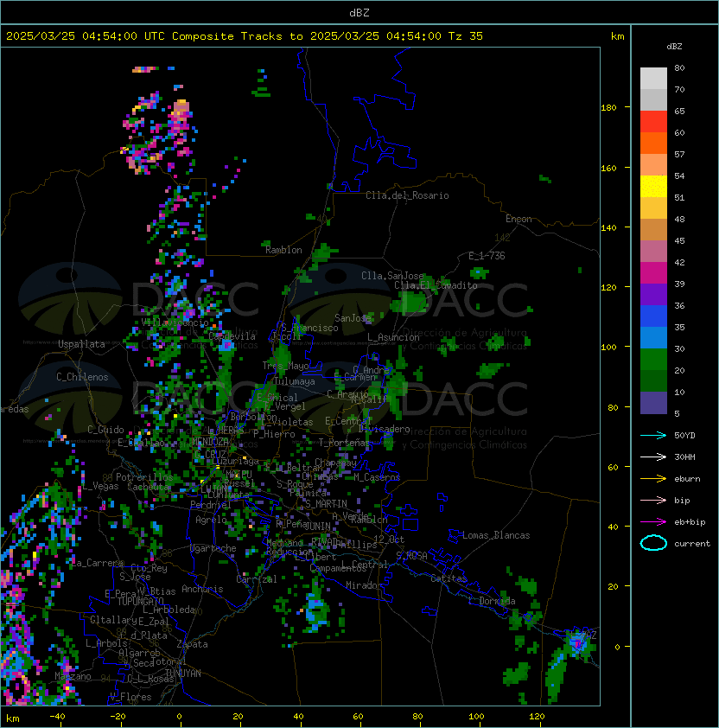Click the pink bip arrow in legend

tap(653, 501)
